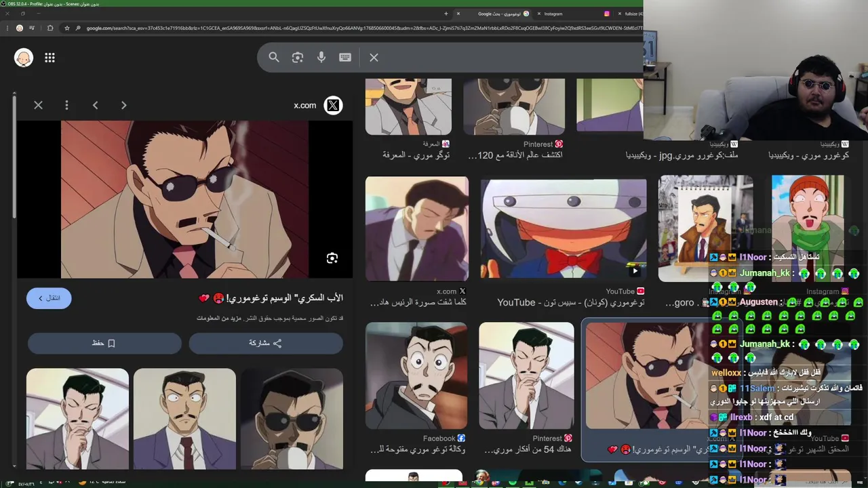Open the 'توغو موري - المعرفة' result image

408,106
